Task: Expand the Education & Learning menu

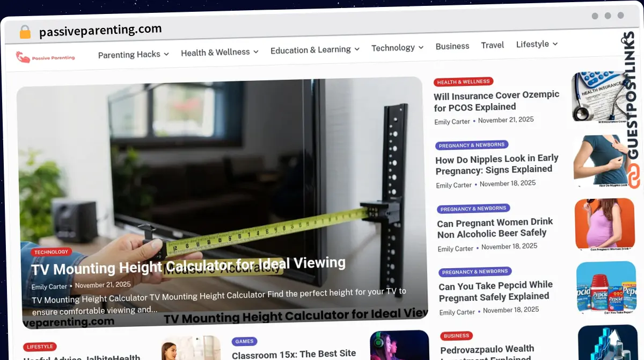Action: [314, 49]
